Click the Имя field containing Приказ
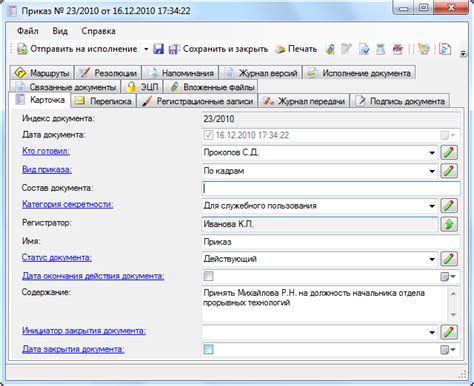 coord(331,242)
